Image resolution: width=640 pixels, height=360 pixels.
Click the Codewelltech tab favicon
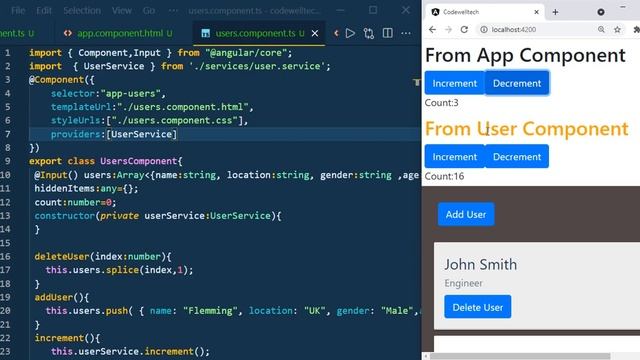tap(435, 12)
